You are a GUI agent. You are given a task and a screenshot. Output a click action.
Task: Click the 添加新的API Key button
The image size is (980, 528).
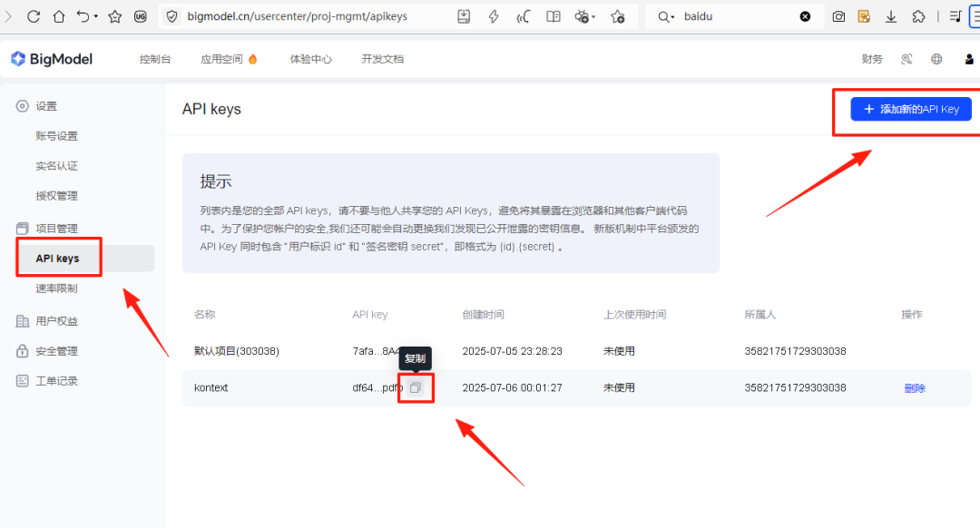909,108
